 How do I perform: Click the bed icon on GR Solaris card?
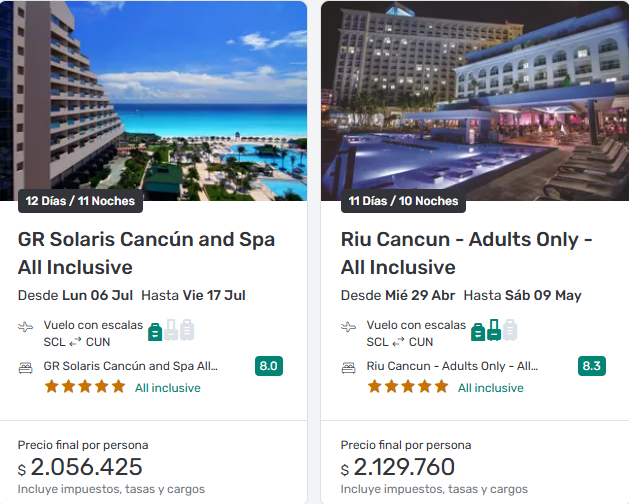26,367
